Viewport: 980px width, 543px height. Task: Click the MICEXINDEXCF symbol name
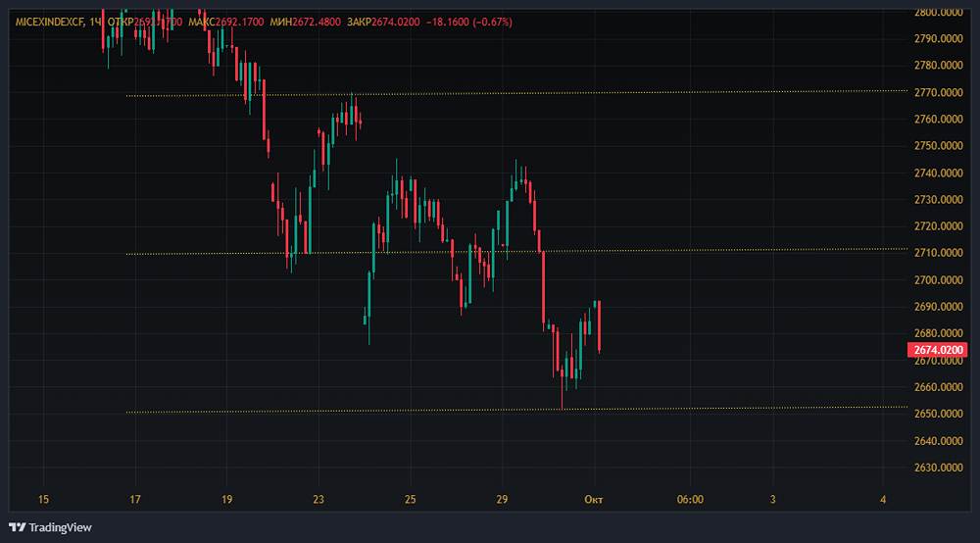(x=55, y=22)
